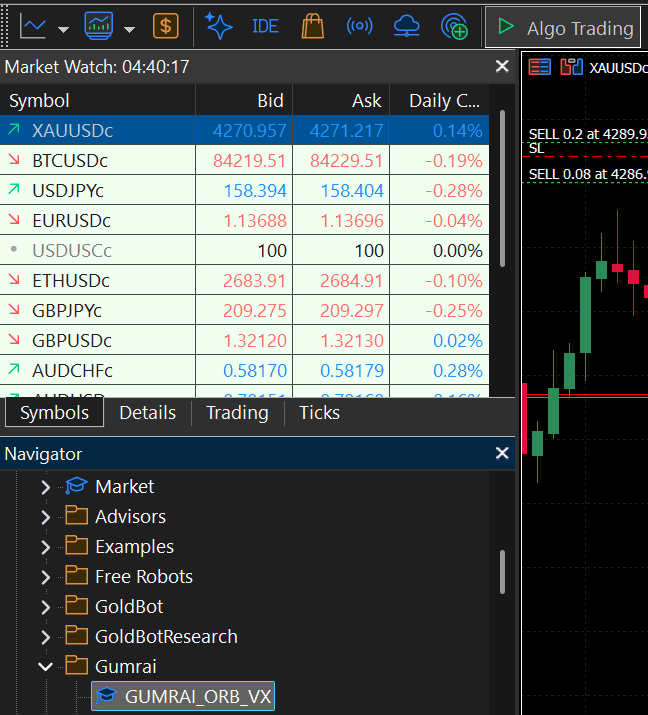Click the Market Watch vertical scrollbar
Screen dimensions: 648x715
pyautogui.click(x=502, y=188)
